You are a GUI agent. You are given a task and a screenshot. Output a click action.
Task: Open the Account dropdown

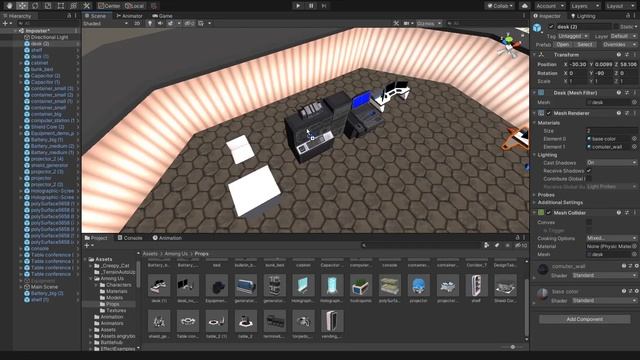click(x=549, y=6)
